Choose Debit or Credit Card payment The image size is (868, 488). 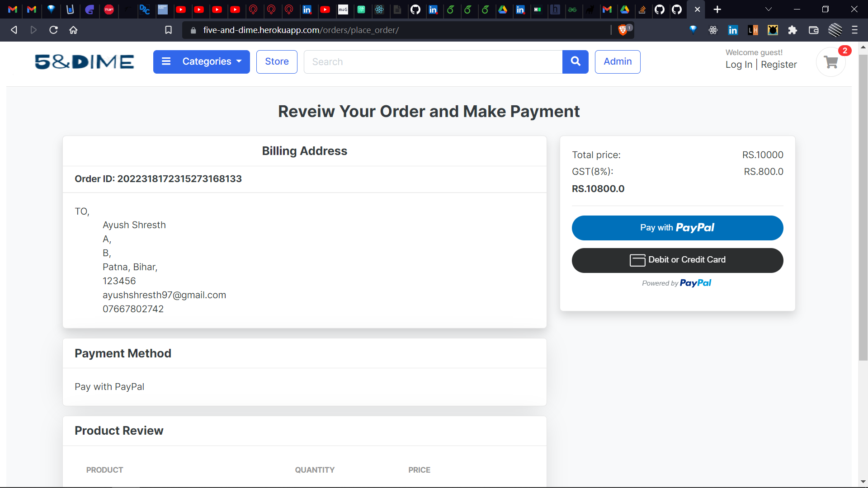(x=677, y=260)
